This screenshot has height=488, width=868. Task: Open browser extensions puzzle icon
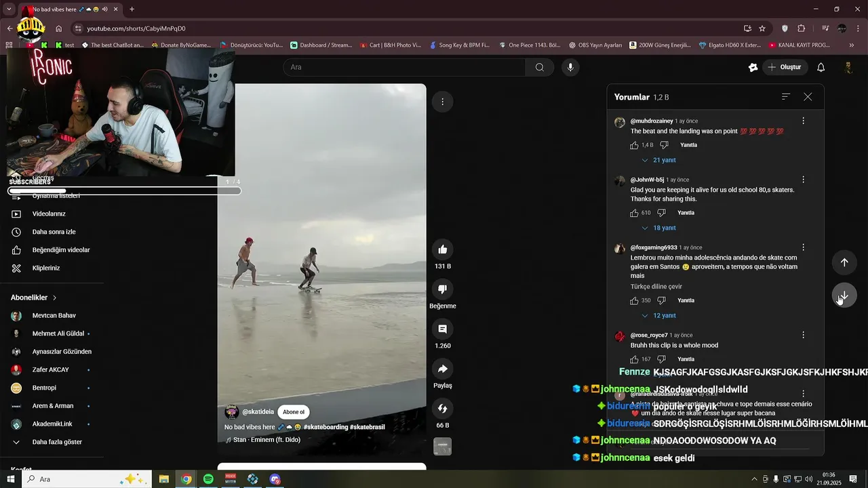pos(801,28)
